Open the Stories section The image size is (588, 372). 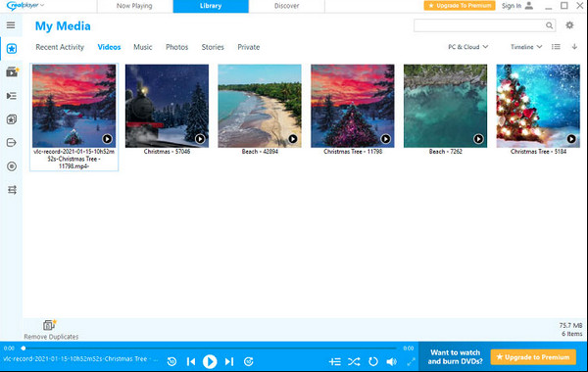pos(213,47)
